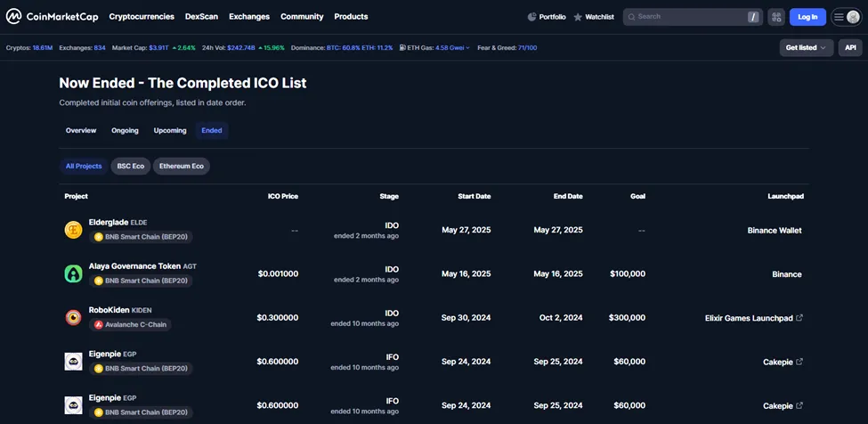
Task: Click Avalanche C-Chain badge under RoboKiden
Action: [130, 325]
